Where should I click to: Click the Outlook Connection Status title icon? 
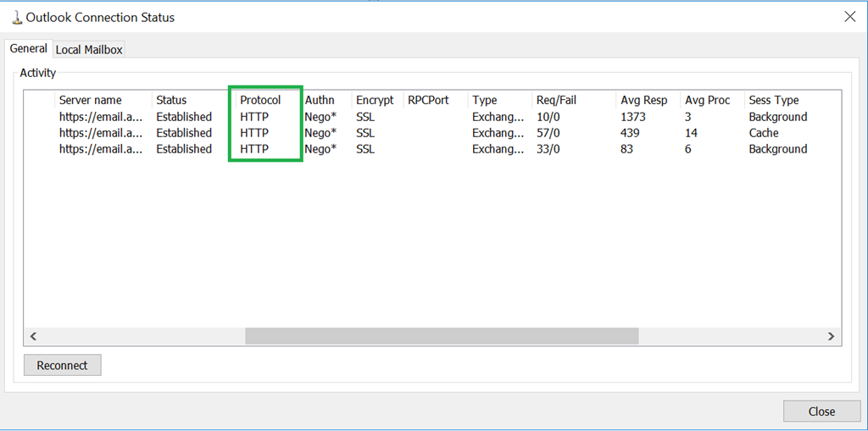tap(17, 17)
